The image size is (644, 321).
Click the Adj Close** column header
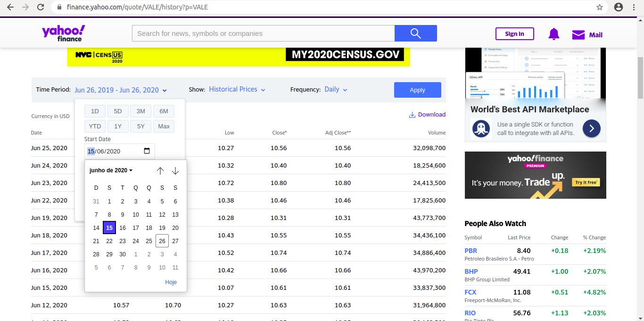pos(338,133)
